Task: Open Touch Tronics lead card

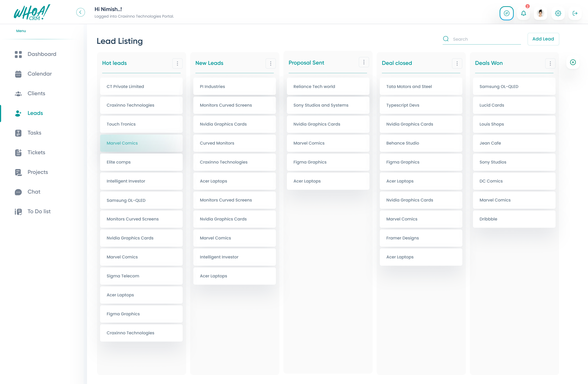Action: pyautogui.click(x=141, y=124)
